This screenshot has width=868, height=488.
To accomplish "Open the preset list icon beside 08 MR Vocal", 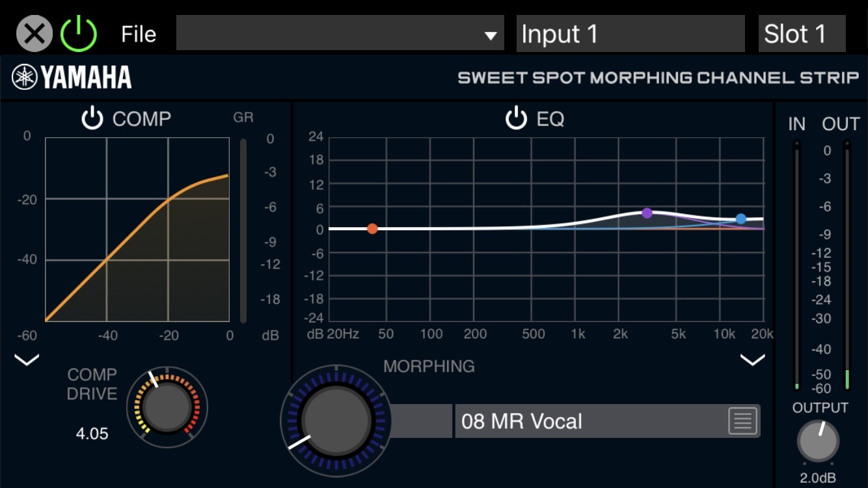I will (x=742, y=421).
